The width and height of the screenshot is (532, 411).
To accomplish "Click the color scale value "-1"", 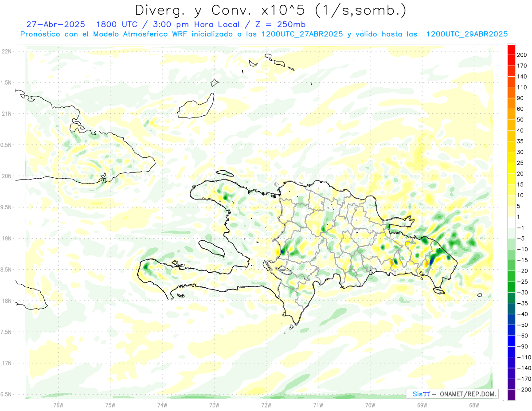I will [521, 227].
